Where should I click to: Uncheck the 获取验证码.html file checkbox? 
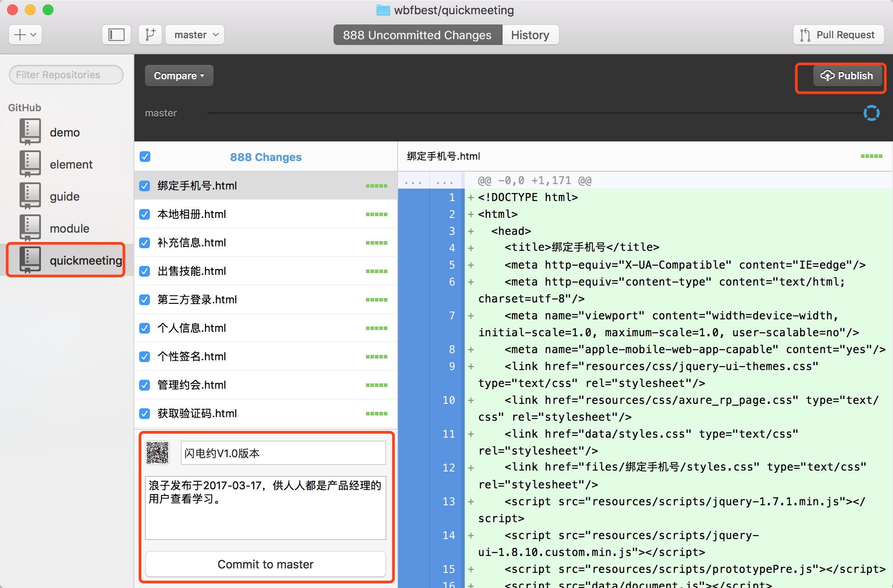(x=145, y=414)
